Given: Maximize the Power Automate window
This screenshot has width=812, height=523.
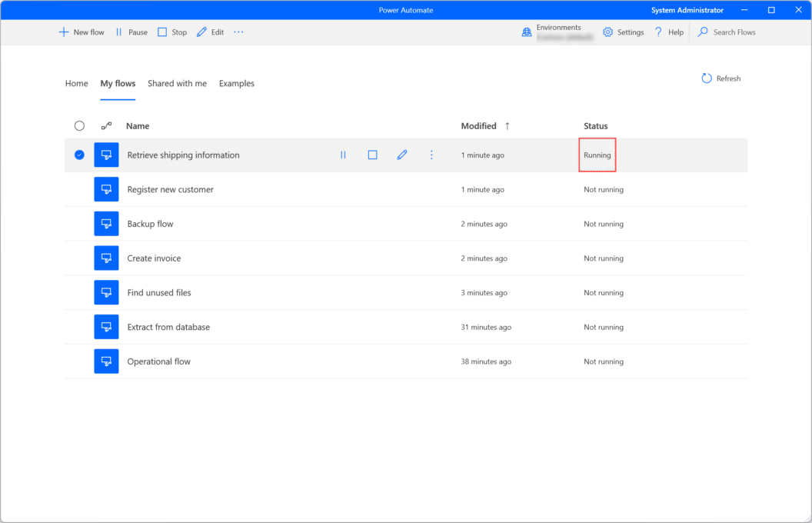Looking at the screenshot, I should tap(771, 10).
